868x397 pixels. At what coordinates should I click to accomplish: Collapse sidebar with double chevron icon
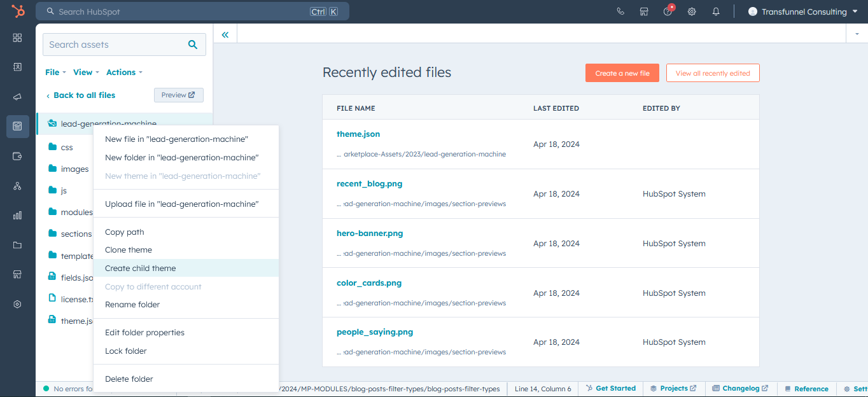[225, 35]
